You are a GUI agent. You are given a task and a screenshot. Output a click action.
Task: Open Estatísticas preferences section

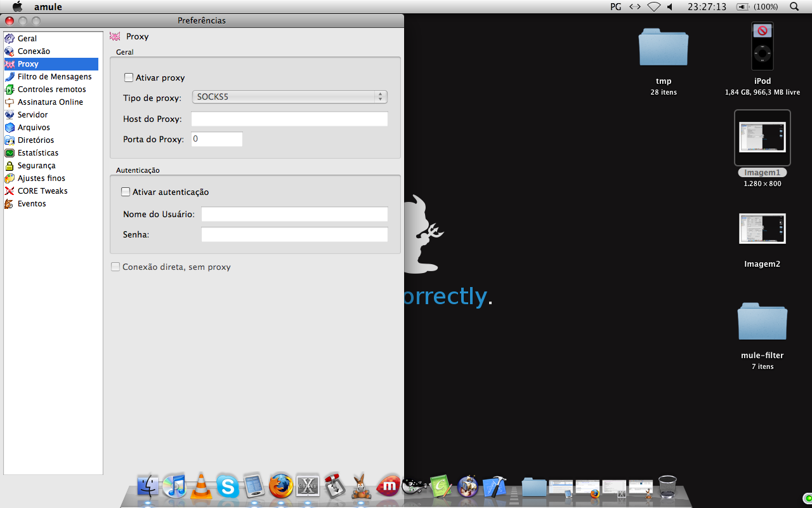click(37, 153)
